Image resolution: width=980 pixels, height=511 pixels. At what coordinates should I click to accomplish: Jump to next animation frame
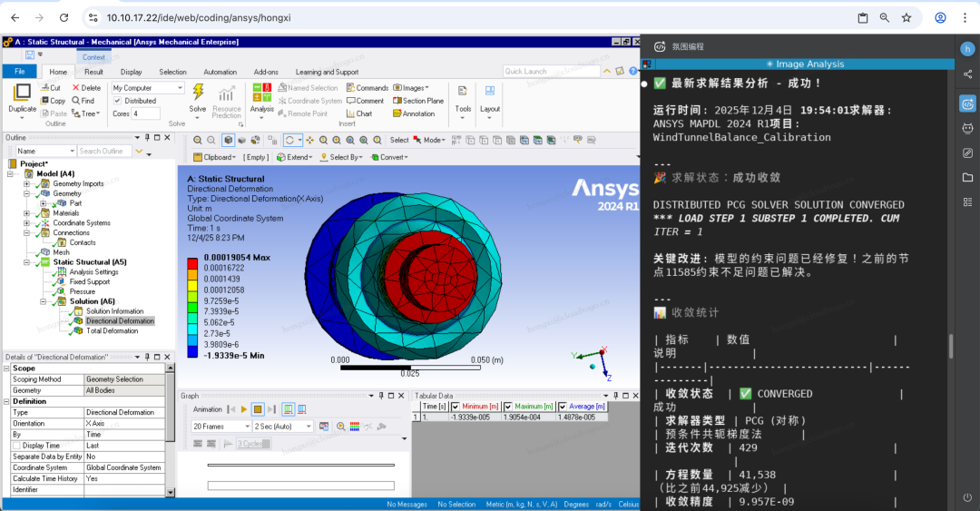click(271, 409)
